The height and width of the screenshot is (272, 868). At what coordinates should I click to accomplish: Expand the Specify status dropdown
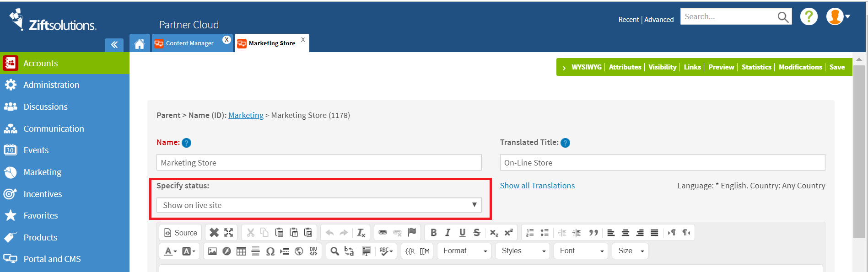pyautogui.click(x=319, y=205)
